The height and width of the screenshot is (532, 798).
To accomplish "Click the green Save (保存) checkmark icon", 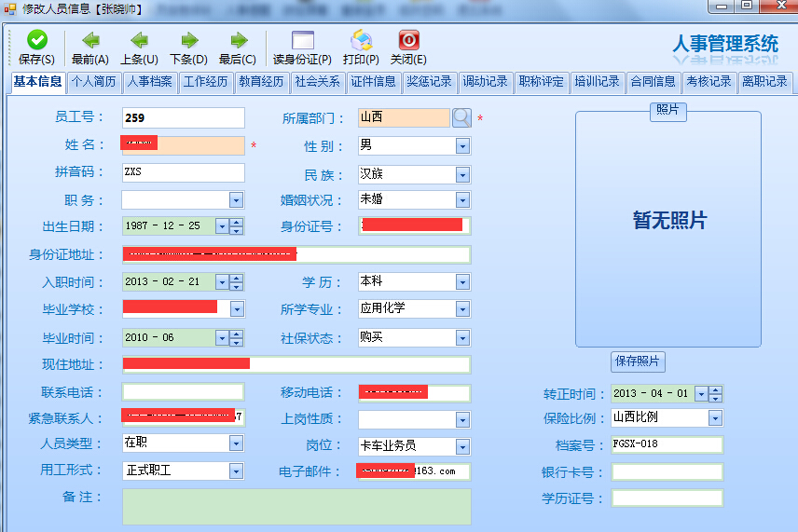I will tap(36, 40).
